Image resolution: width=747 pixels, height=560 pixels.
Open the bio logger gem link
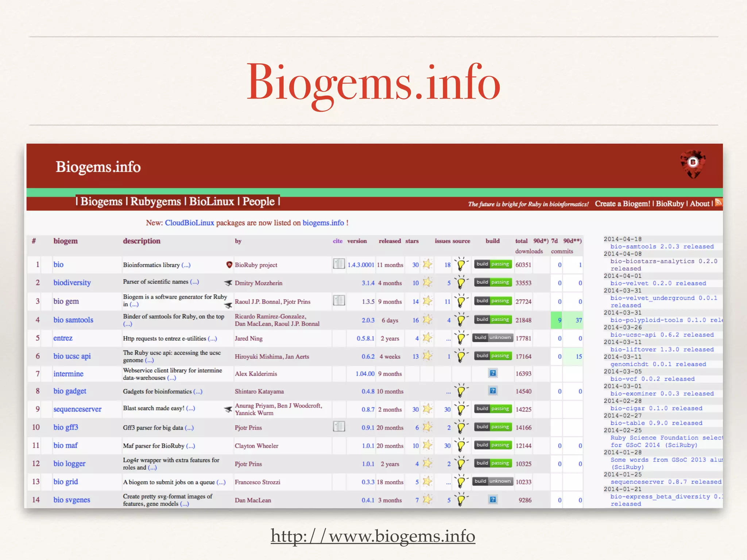(x=69, y=463)
